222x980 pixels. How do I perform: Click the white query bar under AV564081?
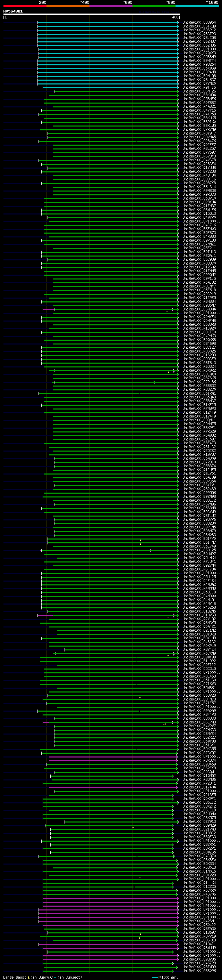pos(92,15)
